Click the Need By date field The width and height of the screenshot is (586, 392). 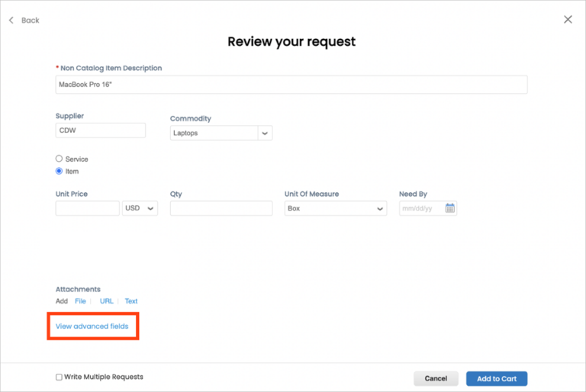tap(420, 208)
